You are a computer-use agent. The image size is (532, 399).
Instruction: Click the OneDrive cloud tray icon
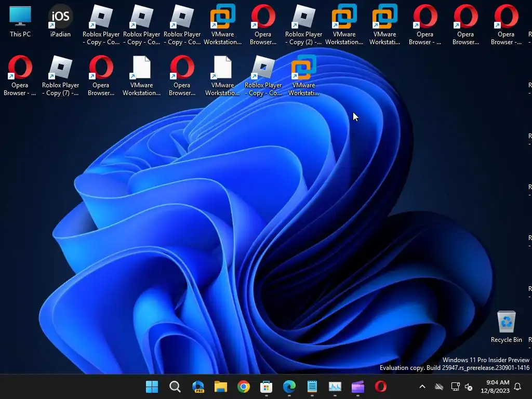click(x=439, y=387)
